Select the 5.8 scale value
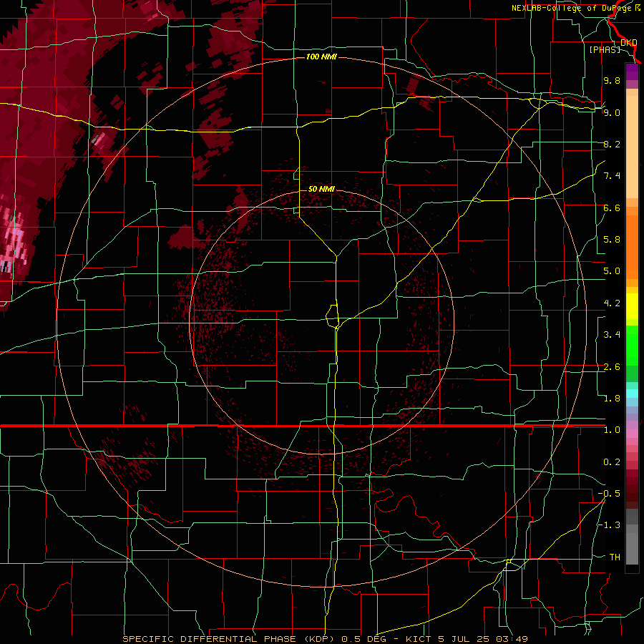 (x=612, y=240)
